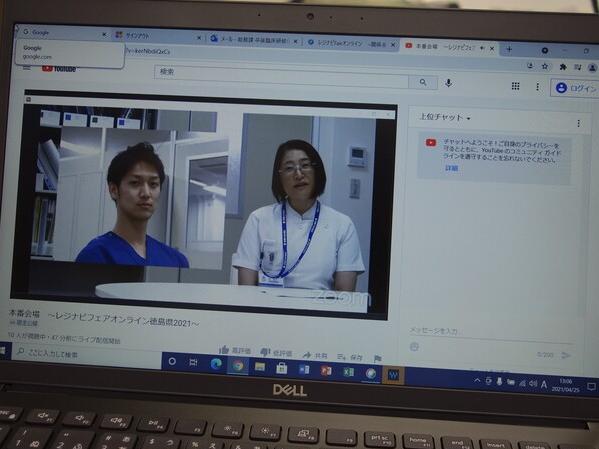Bookmark this page with star icon

(545, 66)
